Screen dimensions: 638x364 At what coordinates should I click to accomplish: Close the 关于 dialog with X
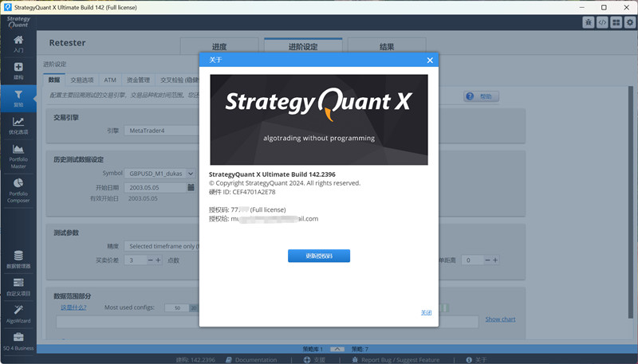click(x=430, y=60)
